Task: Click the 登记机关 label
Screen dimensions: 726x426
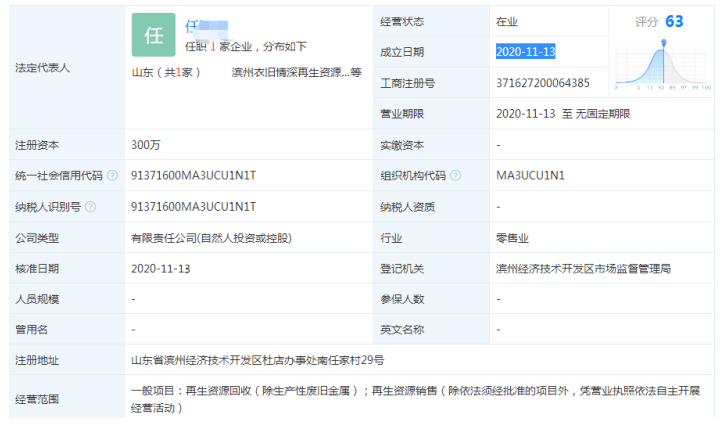Action: pos(402,269)
